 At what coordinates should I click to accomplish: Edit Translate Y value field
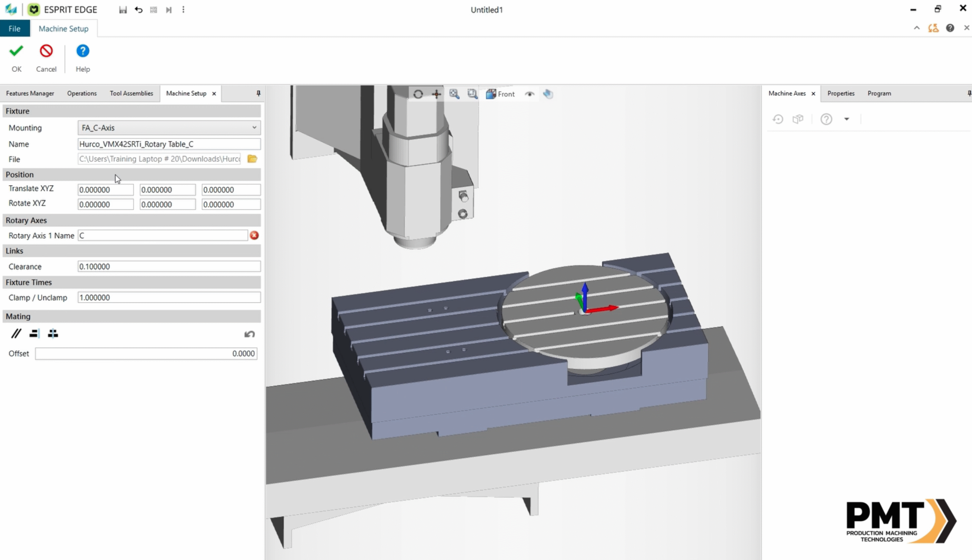(168, 189)
